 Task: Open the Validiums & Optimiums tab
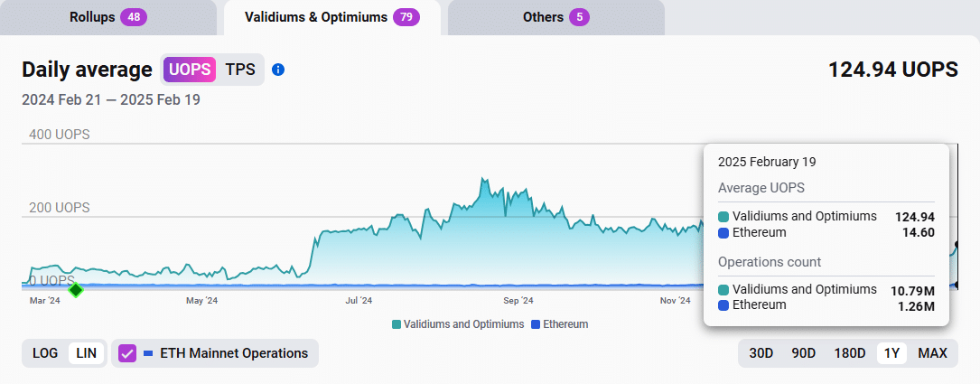coord(331,17)
